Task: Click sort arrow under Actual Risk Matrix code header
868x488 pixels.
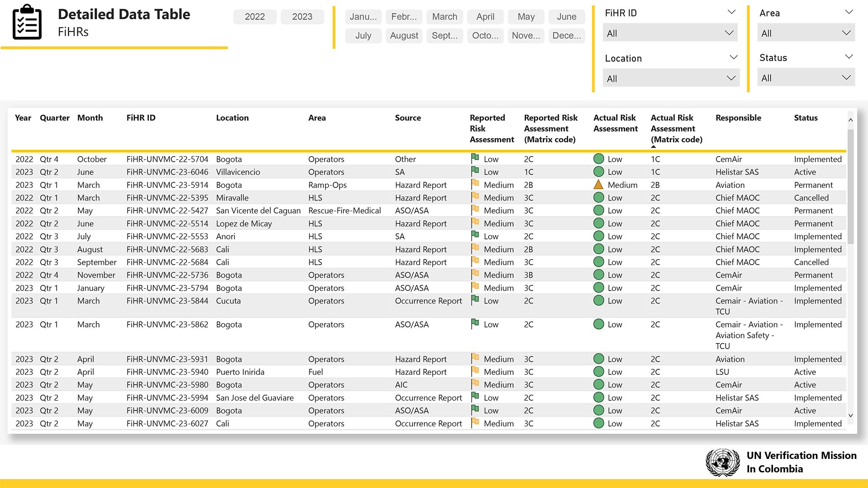Action: pyautogui.click(x=653, y=147)
